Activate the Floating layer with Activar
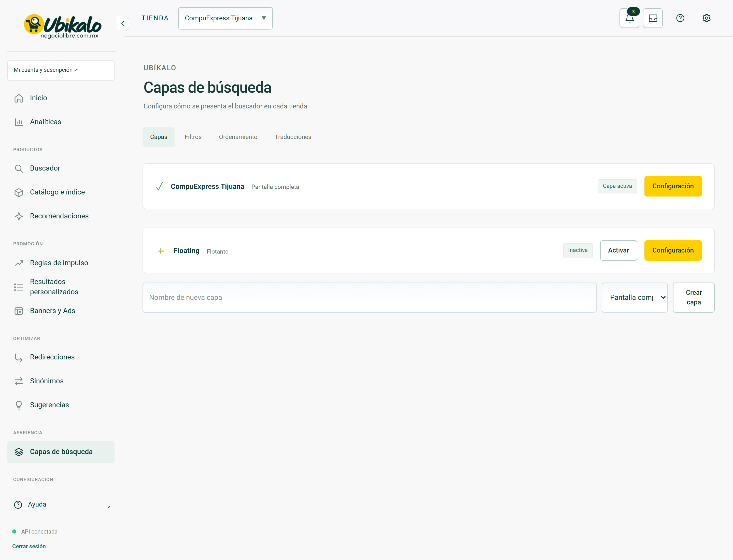Screen dimensions: 733x560 coord(618,250)
